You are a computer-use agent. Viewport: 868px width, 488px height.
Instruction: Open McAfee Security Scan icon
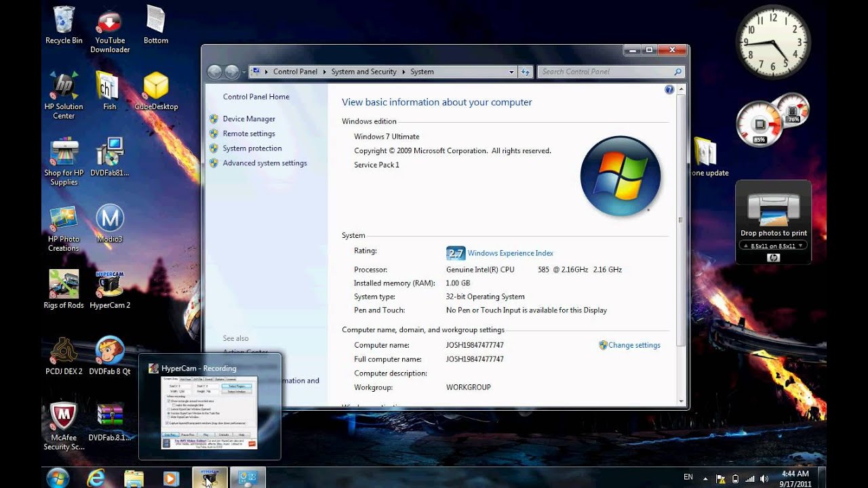(64, 426)
